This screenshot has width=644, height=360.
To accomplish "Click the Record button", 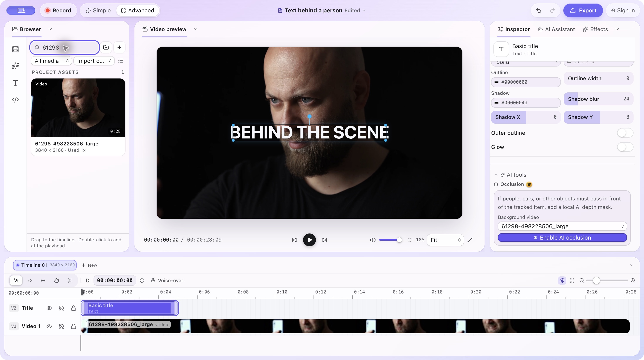I will (x=58, y=10).
